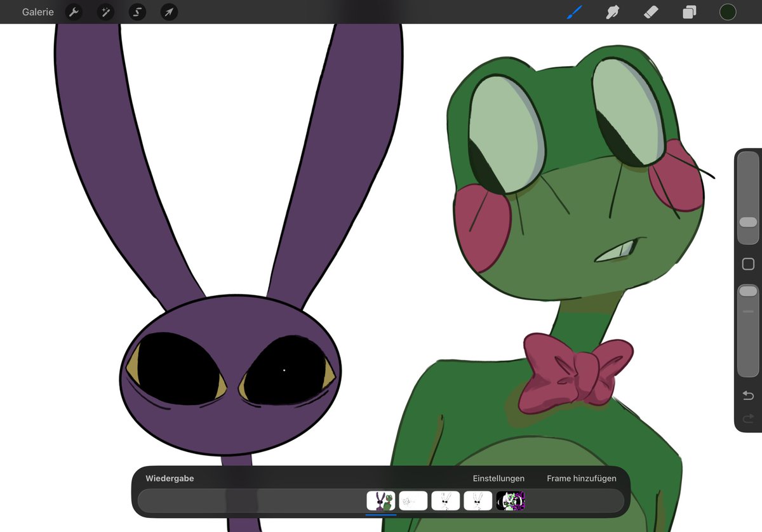Select the Selection tool
Image resolution: width=762 pixels, height=532 pixels.
coord(137,11)
